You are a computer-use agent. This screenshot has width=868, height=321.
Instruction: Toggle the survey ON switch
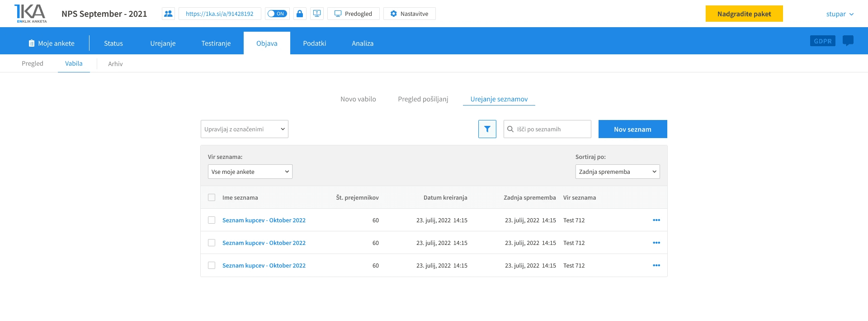[277, 14]
